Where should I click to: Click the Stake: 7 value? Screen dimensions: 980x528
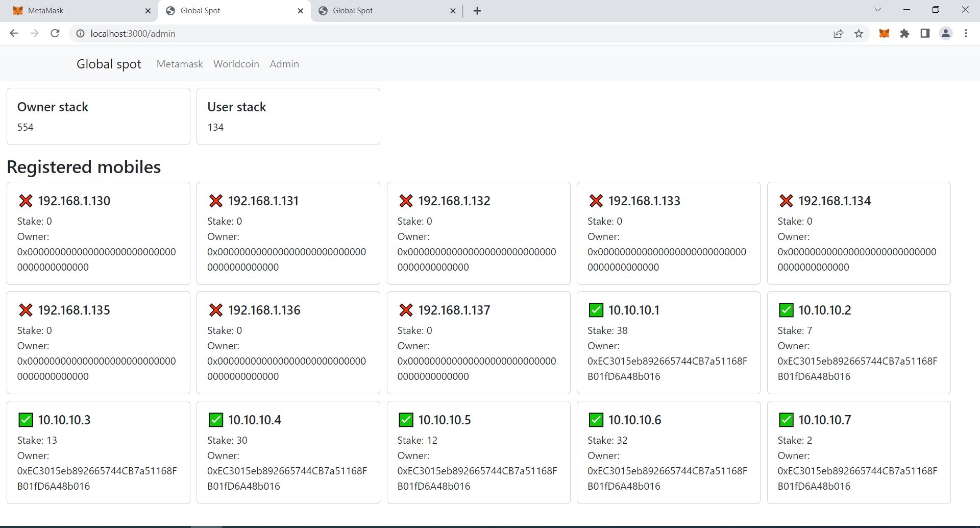coord(795,330)
